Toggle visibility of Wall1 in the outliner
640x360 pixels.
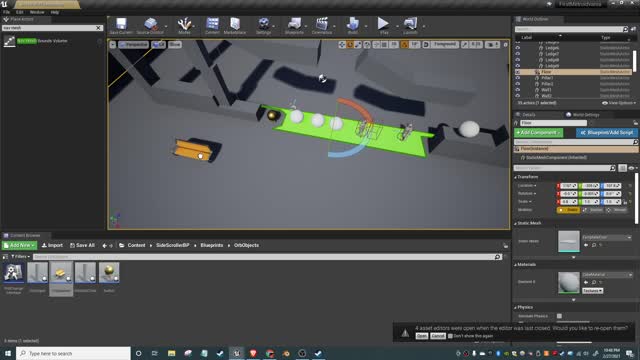[518, 90]
